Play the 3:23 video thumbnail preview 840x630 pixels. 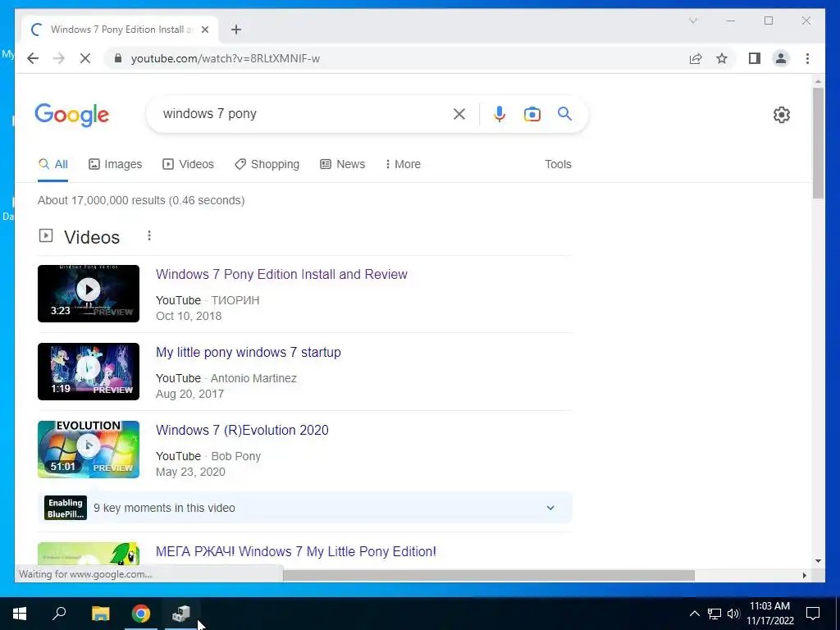[89, 294]
